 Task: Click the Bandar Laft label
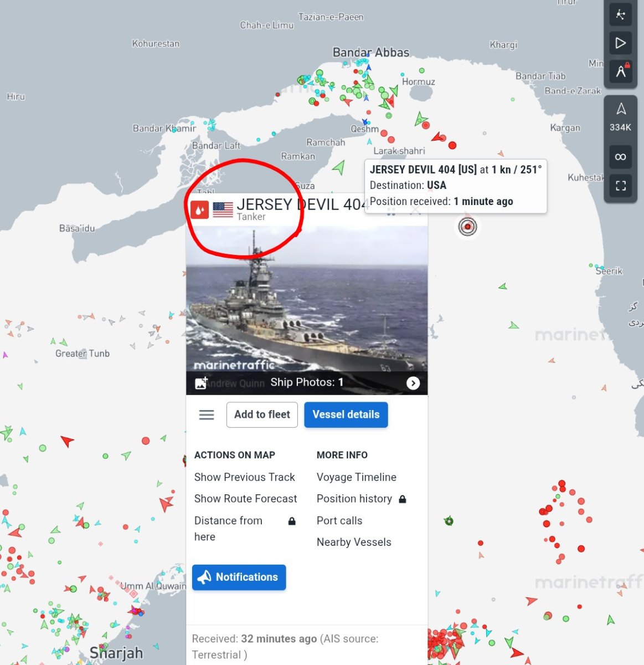pos(216,145)
